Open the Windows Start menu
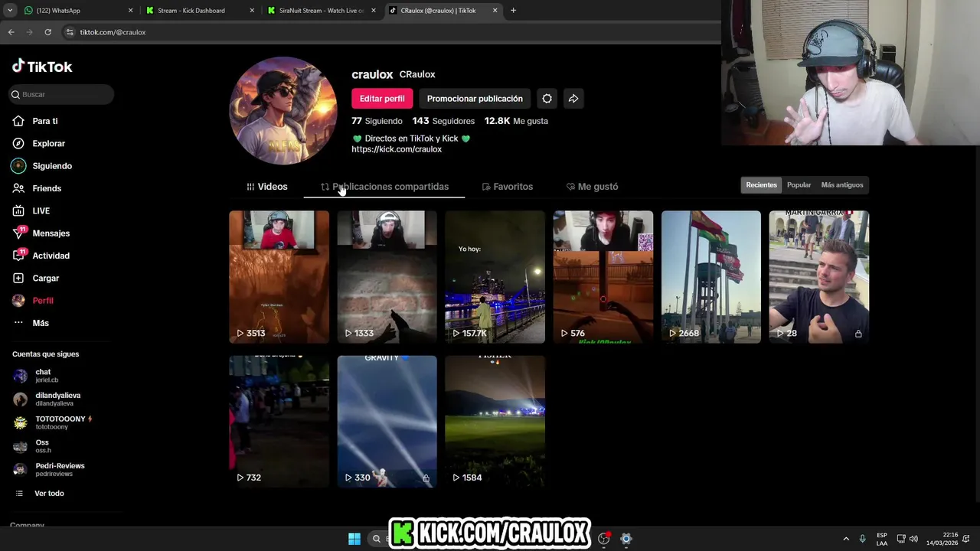The height and width of the screenshot is (551, 980). pos(354,539)
